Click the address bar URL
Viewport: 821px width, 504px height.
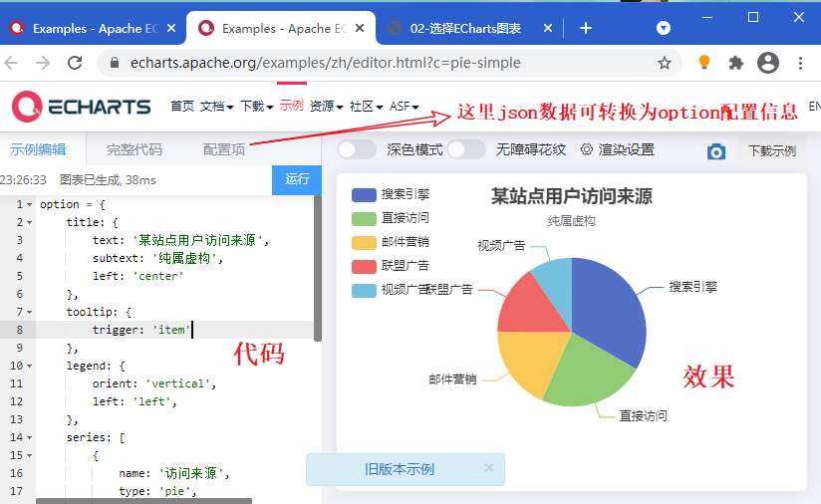[325, 63]
